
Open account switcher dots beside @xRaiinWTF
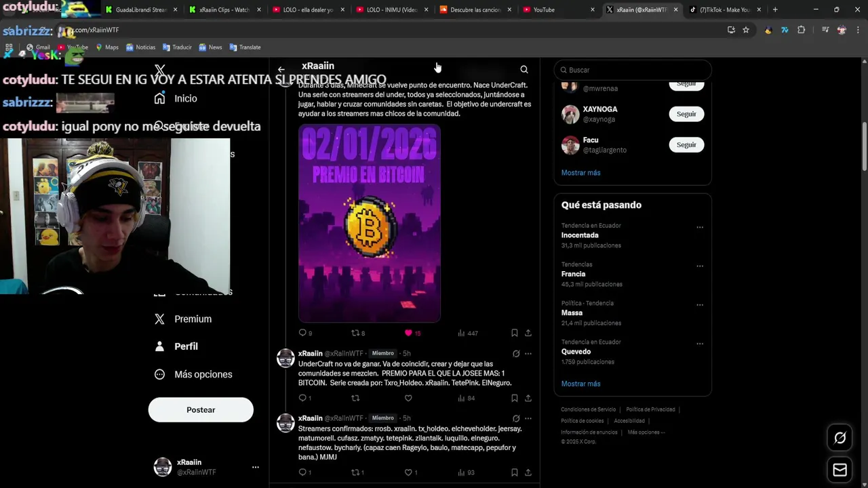point(256,467)
